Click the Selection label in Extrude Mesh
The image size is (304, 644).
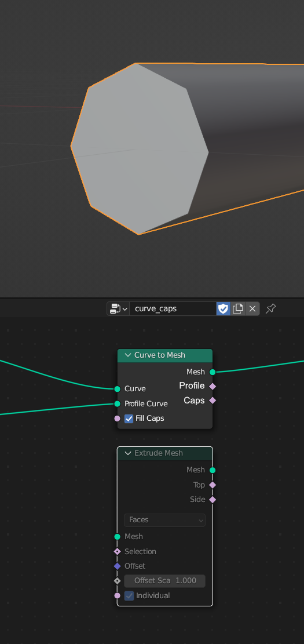click(x=140, y=551)
